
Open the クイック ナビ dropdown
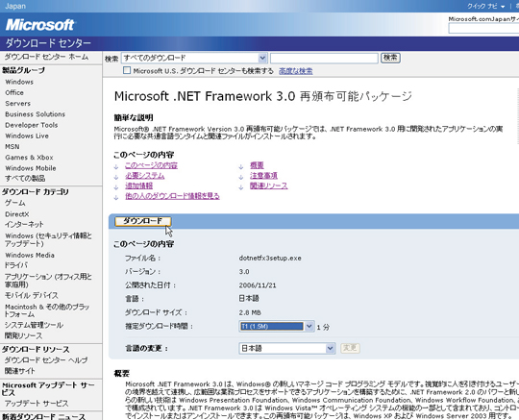486,7
